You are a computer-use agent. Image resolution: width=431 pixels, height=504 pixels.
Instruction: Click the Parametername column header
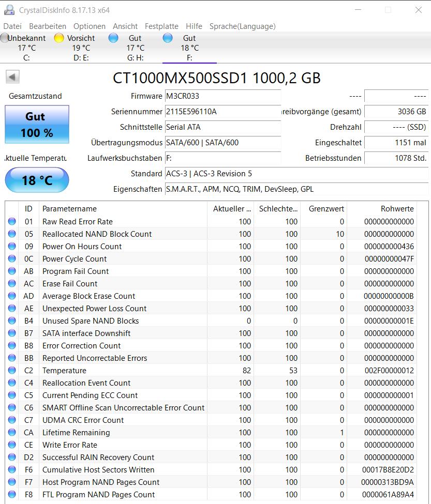[123, 209]
